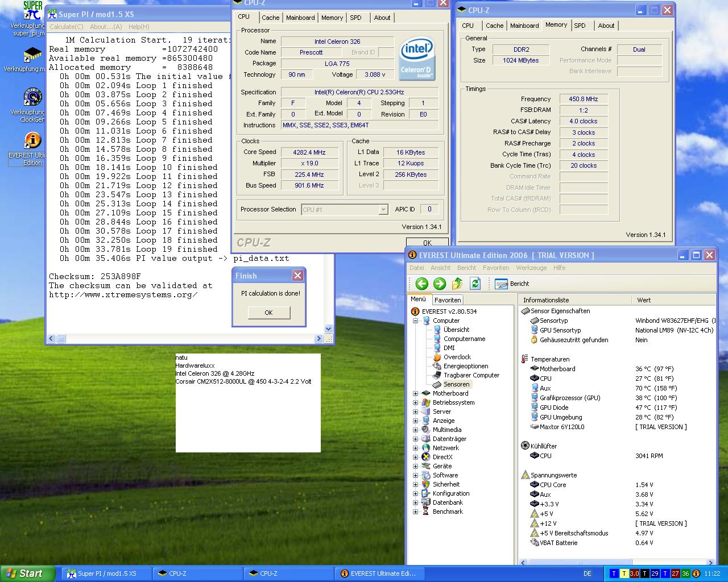This screenshot has width=728, height=582.
Task: Click EVEREST list horizontal scroll left arrow
Action: [x=523, y=562]
